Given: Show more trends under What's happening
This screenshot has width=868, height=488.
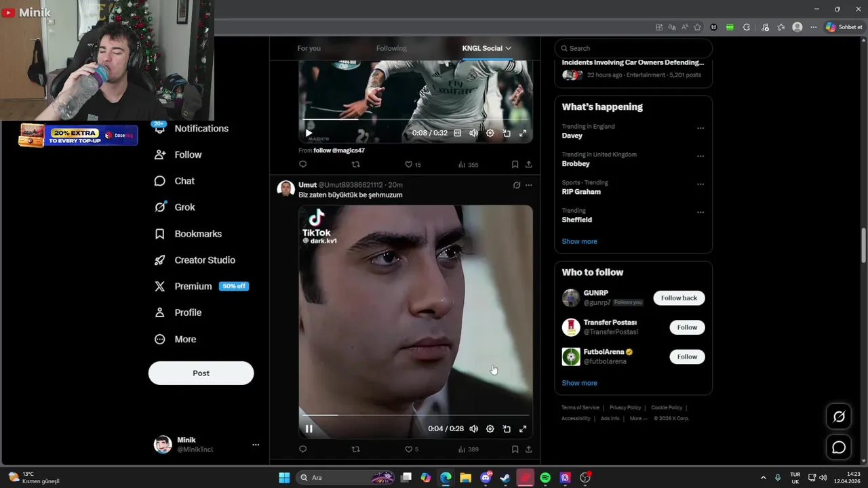Looking at the screenshot, I should [x=579, y=241].
